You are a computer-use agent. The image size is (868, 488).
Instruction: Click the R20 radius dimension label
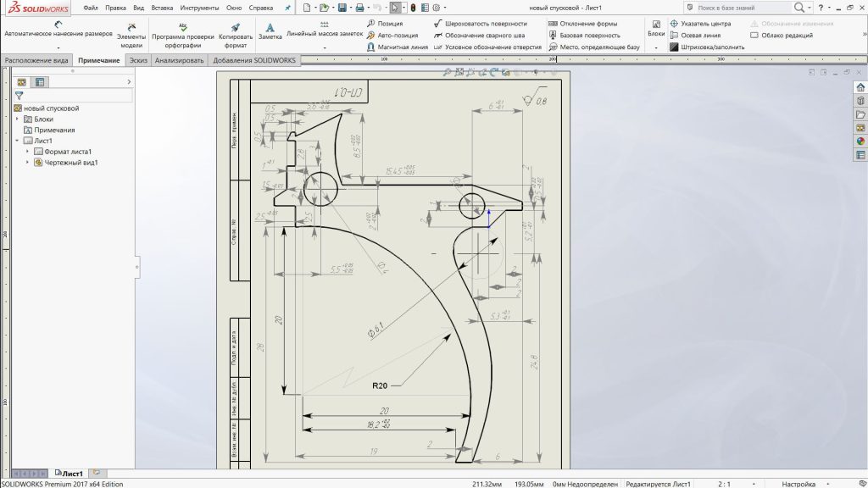[x=380, y=385]
